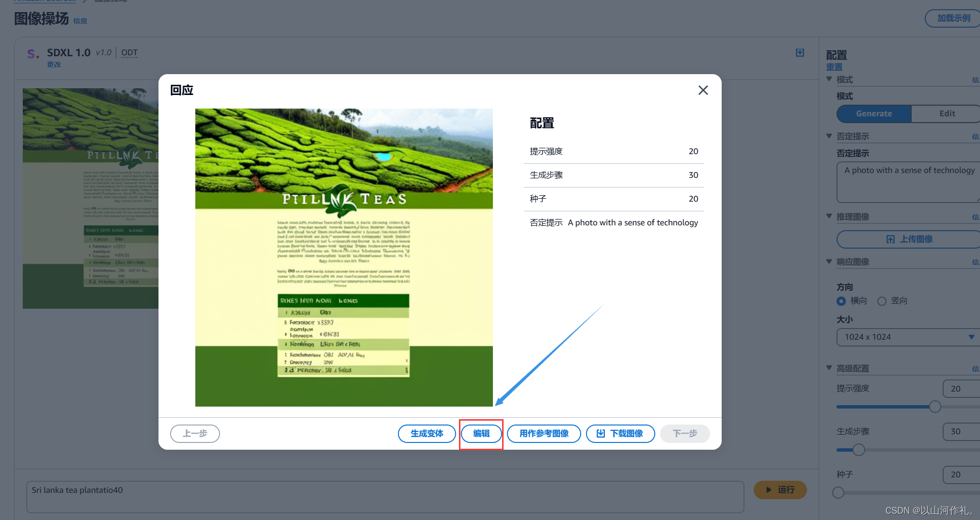The image size is (980, 520).
Task: Click the 种子 row in dialog
Action: [x=614, y=199]
